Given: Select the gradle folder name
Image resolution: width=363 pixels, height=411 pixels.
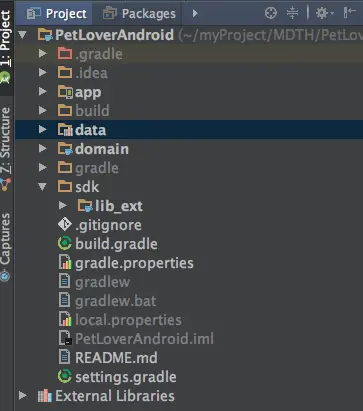Looking at the screenshot, I should [97, 168].
